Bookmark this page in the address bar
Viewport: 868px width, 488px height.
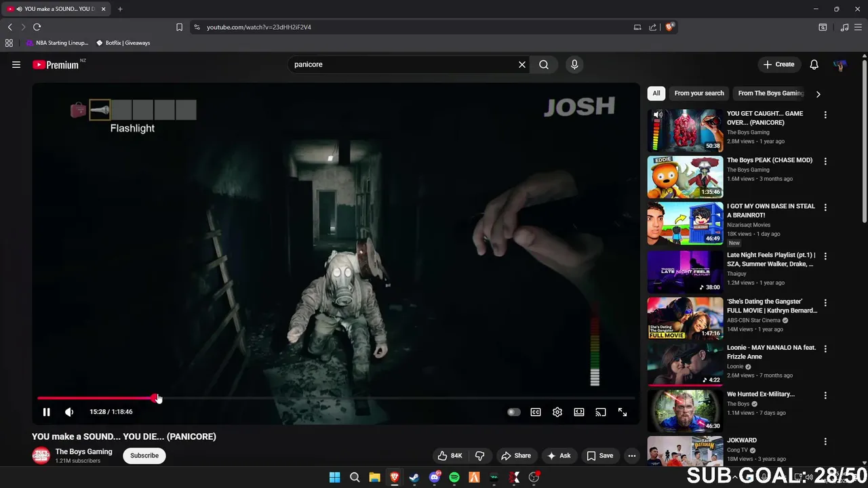(x=179, y=27)
